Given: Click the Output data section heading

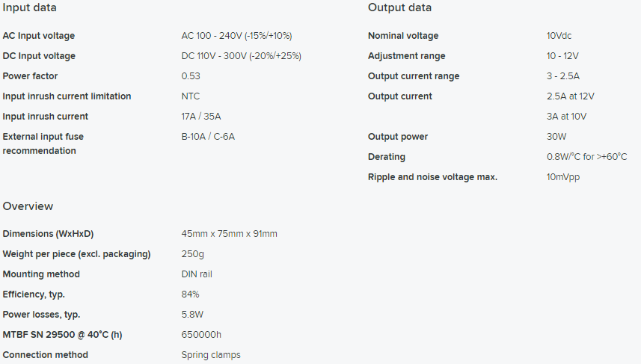Looking at the screenshot, I should click(399, 7).
